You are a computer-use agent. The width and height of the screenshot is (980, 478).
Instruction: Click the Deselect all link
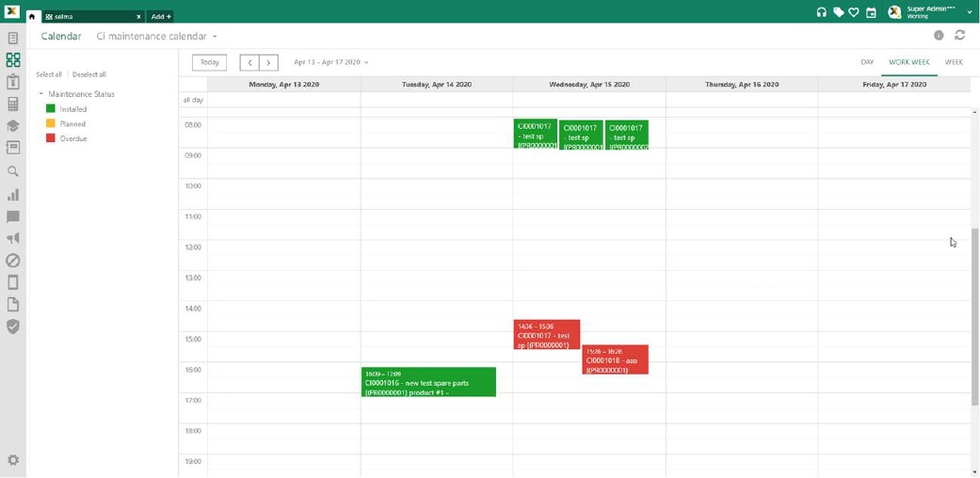pos(89,74)
